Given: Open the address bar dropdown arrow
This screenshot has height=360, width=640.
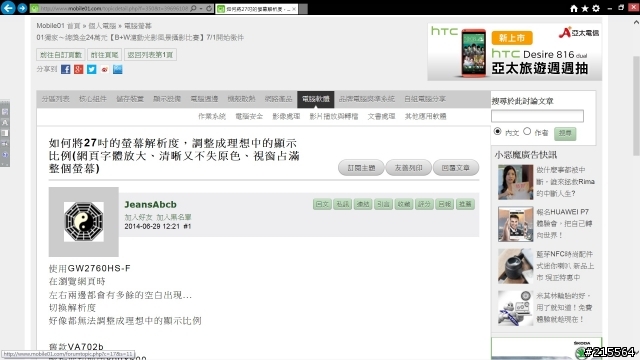Looking at the screenshot, I should tap(201, 8).
